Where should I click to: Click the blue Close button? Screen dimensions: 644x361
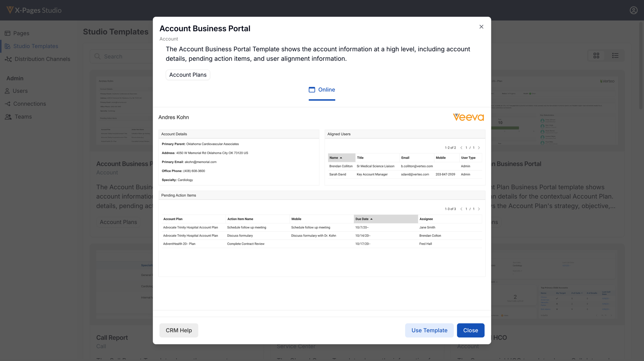tap(470, 330)
